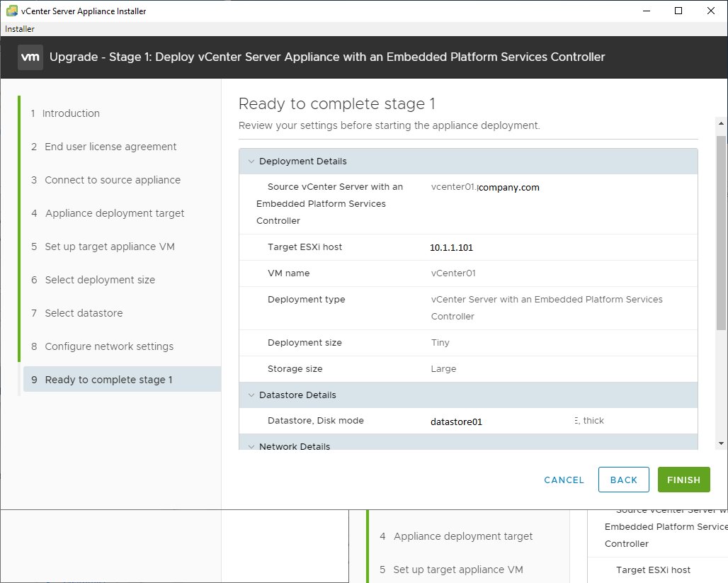728x583 pixels.
Task: Click the Deployment size value Tiny
Action: [x=440, y=343]
